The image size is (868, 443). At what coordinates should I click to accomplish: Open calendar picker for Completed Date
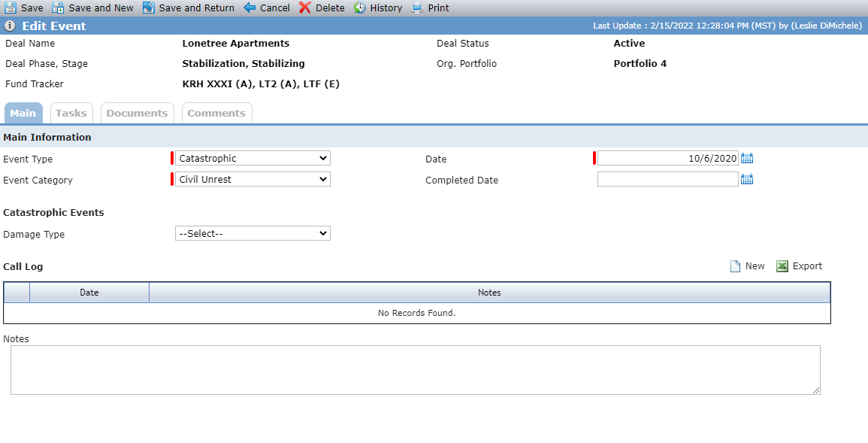tap(747, 180)
